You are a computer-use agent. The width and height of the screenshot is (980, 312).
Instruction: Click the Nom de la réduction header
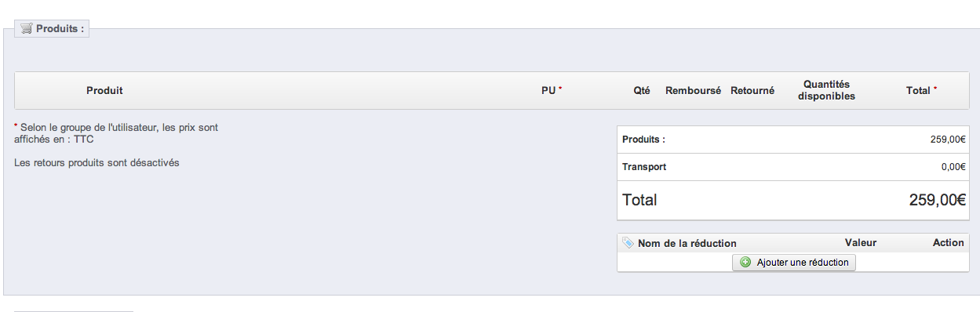coord(687,243)
